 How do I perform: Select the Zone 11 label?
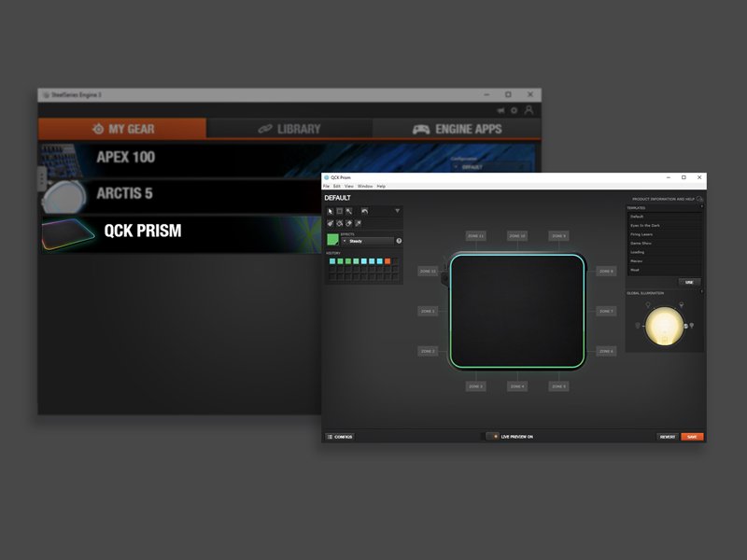coord(475,236)
